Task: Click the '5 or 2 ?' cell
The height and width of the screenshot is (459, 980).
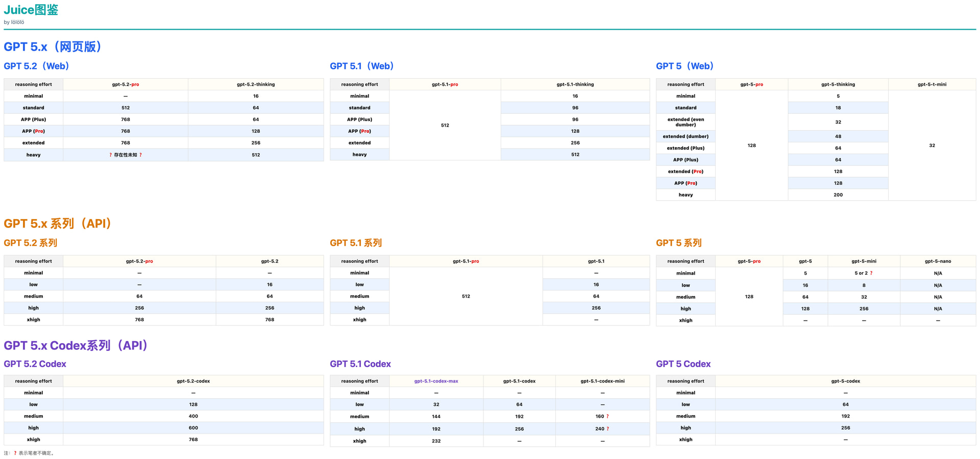Action: (864, 273)
